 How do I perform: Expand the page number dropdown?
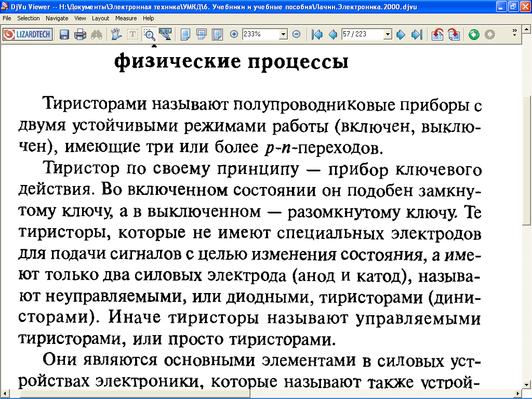388,34
